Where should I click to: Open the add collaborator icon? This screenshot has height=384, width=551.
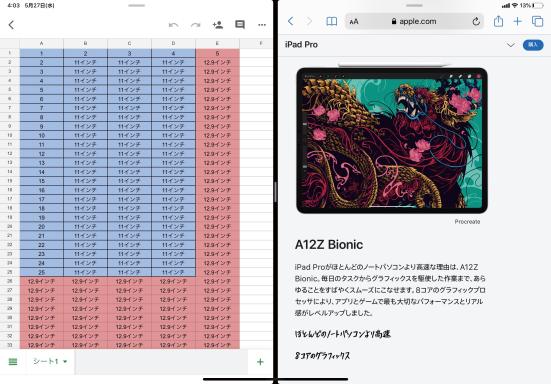tap(218, 25)
